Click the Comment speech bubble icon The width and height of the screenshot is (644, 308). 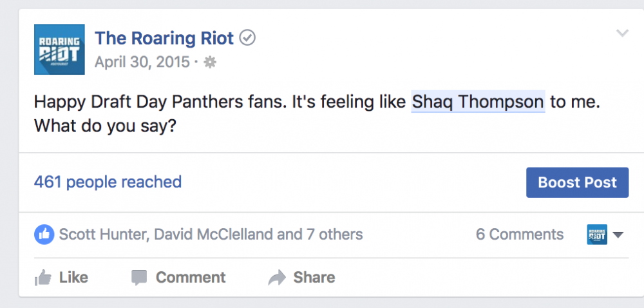(139, 278)
